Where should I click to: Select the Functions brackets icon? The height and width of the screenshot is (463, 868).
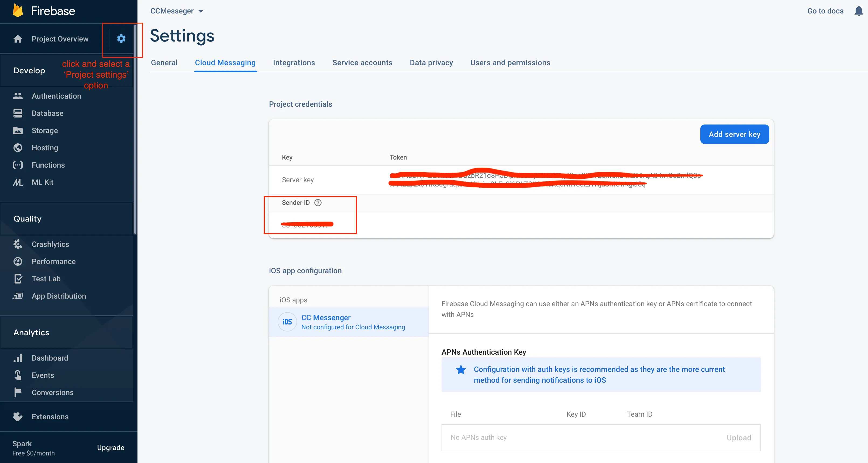[18, 165]
